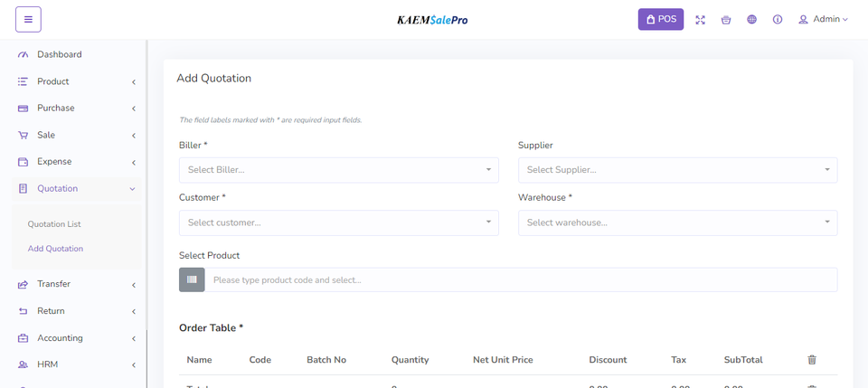Screen dimensions: 868x388
Task: Open the language globe icon
Action: [x=751, y=19]
